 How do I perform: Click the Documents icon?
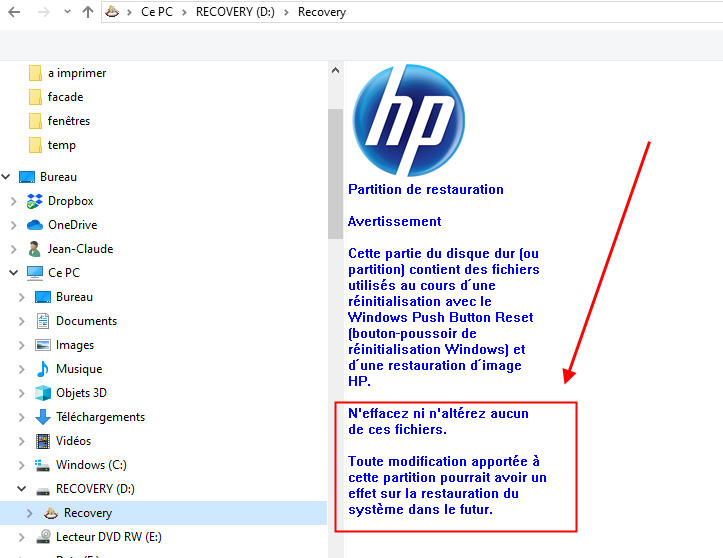click(x=43, y=321)
